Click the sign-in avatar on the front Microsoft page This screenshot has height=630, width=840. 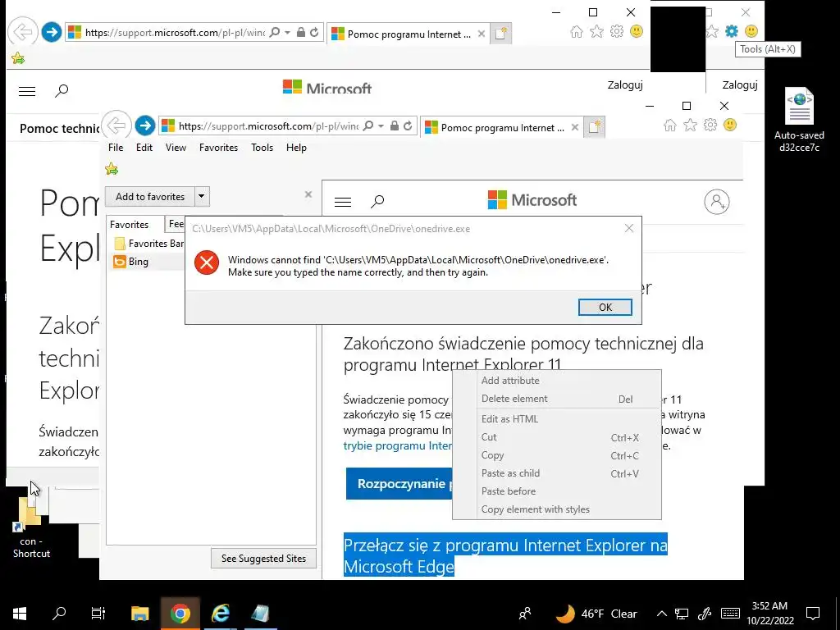point(717,202)
